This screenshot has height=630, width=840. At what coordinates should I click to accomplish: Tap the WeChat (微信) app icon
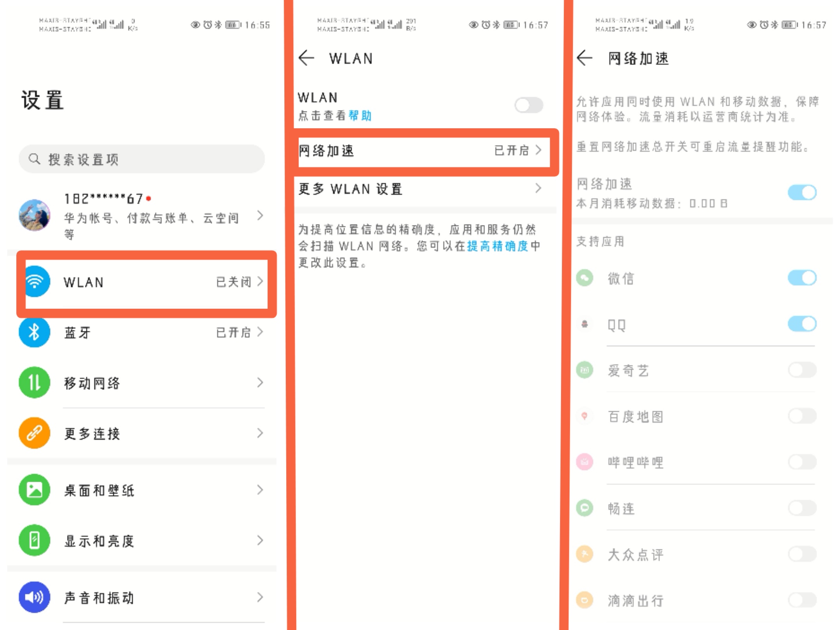tap(584, 278)
